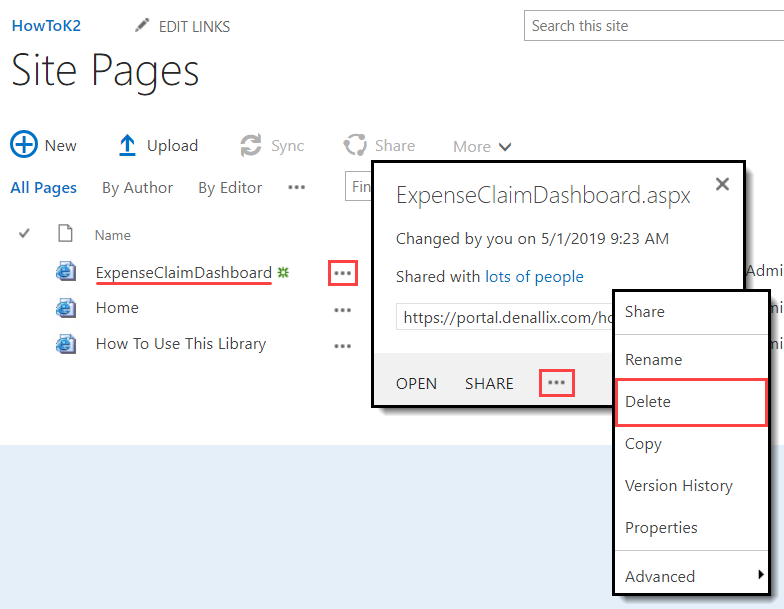Click the lots of people link
784x609 pixels.
(x=534, y=276)
